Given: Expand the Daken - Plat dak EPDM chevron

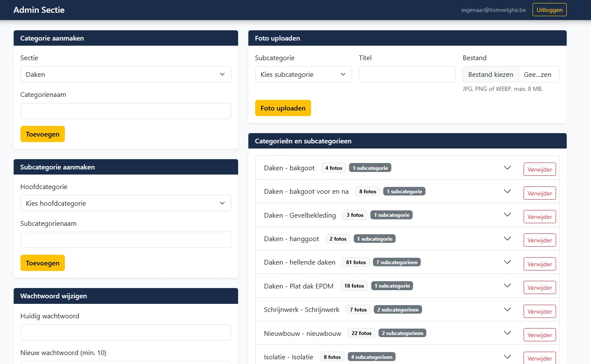Looking at the screenshot, I should (x=507, y=285).
